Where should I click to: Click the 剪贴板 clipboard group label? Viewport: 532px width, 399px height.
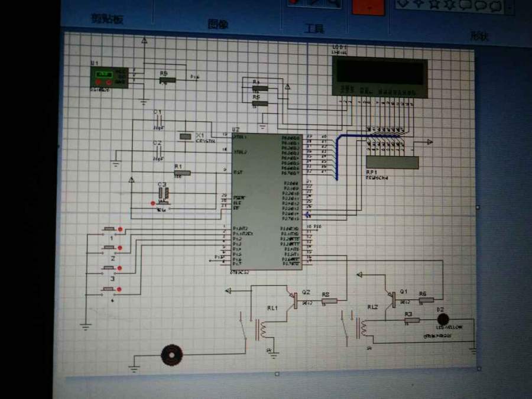(107, 19)
